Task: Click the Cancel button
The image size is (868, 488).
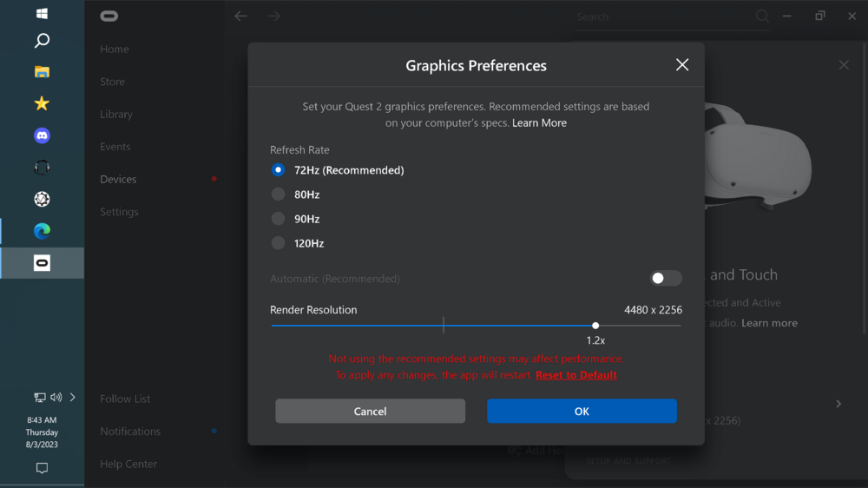Action: [371, 411]
